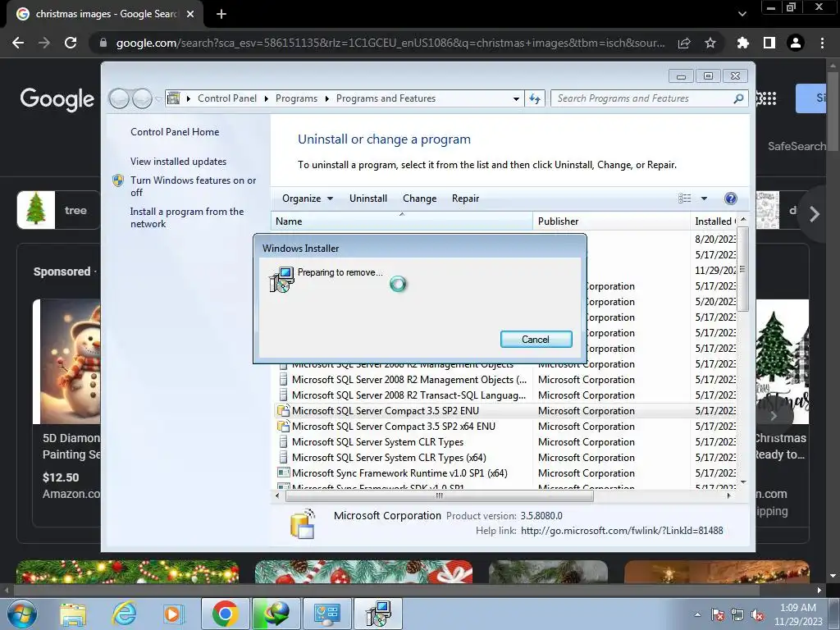Screen dimensions: 840x630
Task: Sort the list by Installed On column
Action: (714, 221)
